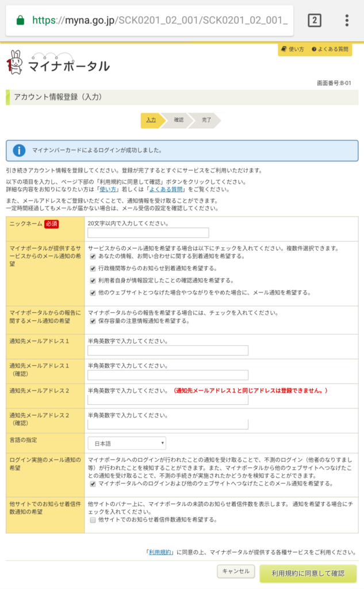Select the 入力 step in progress indicator

(151, 120)
